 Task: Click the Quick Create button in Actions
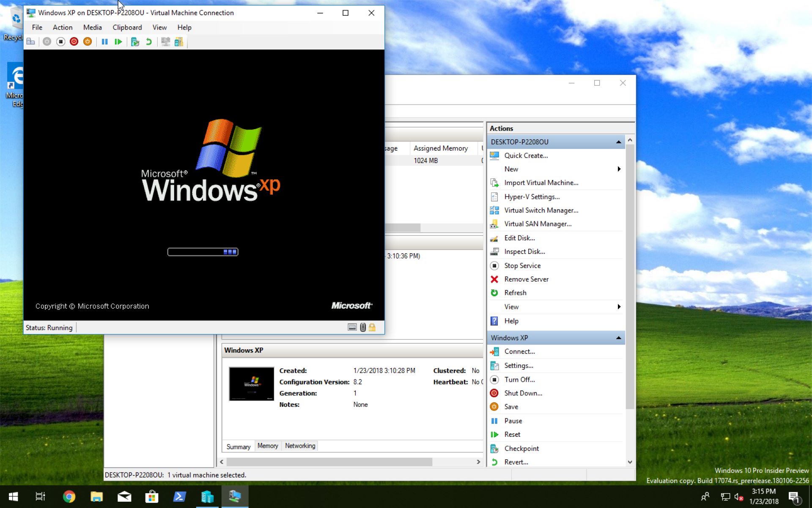(525, 155)
